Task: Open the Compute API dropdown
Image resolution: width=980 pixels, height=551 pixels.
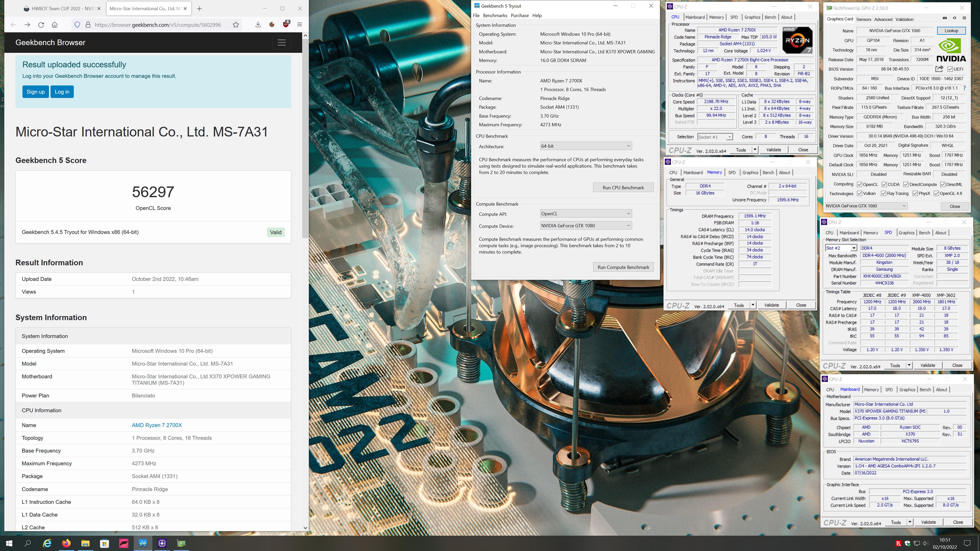Action: 586,214
